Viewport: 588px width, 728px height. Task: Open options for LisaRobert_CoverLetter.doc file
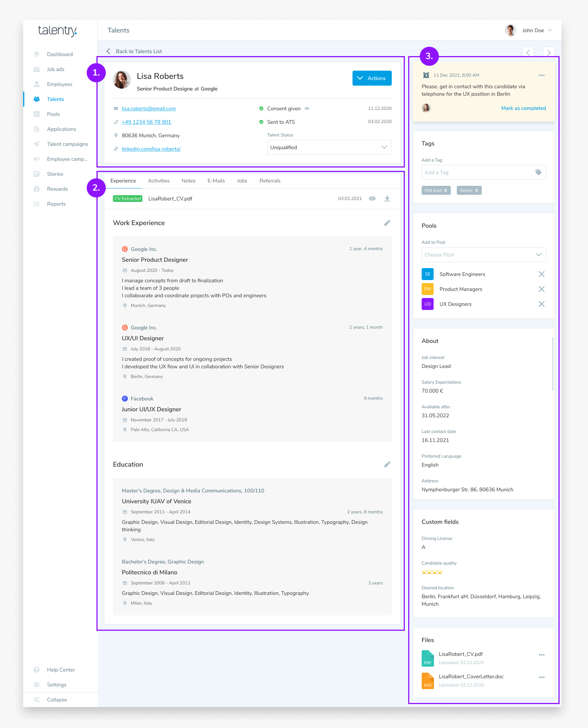click(x=541, y=677)
